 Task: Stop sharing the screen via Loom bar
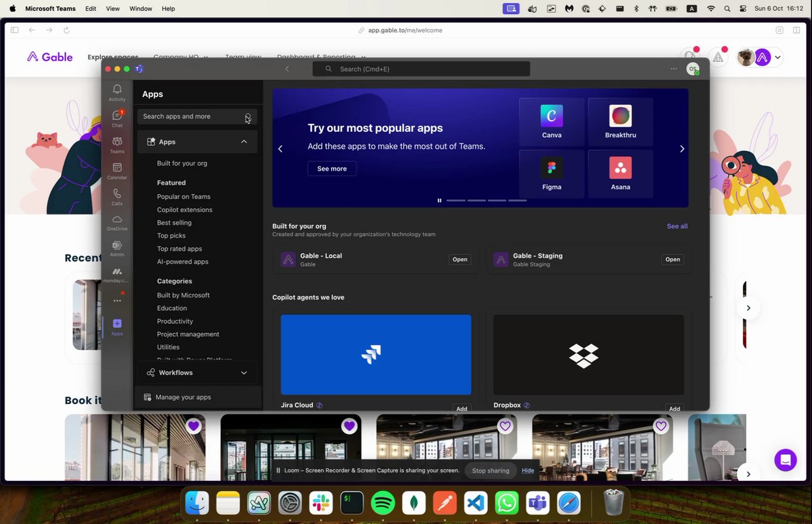click(490, 471)
